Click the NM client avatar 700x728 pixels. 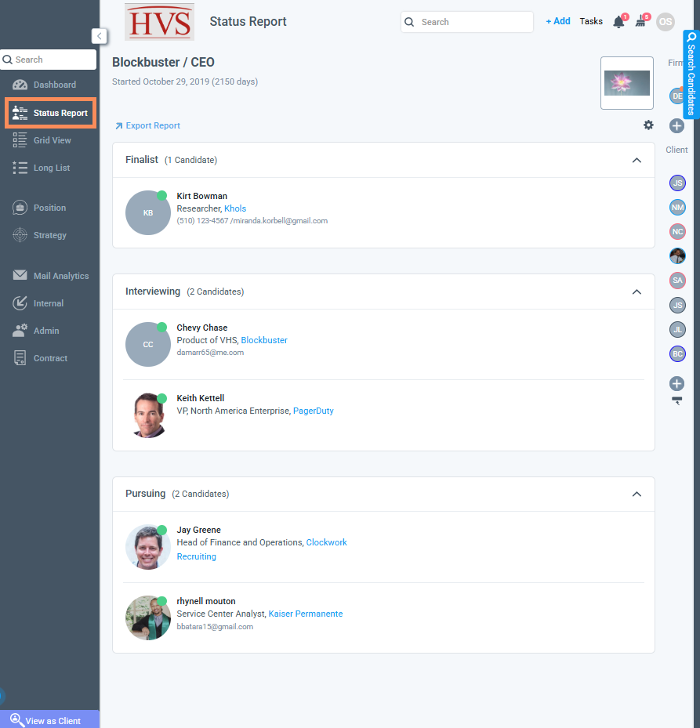[x=677, y=208]
